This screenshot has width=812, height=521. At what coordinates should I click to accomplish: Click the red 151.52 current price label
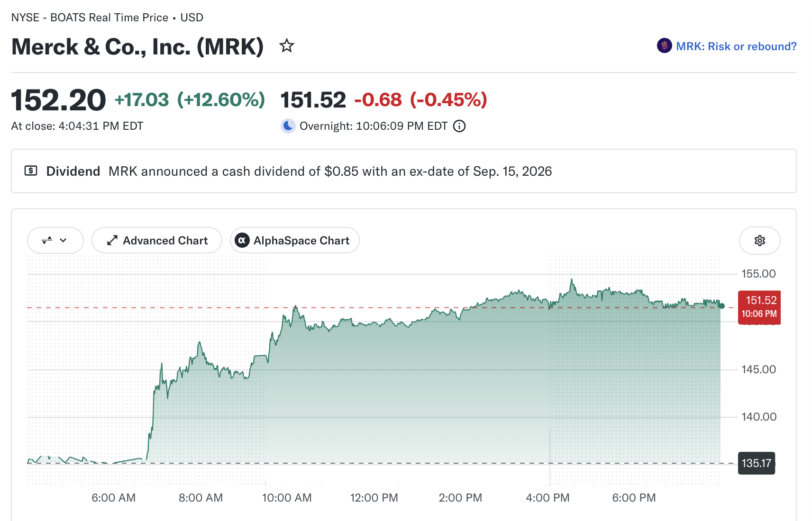point(759,307)
